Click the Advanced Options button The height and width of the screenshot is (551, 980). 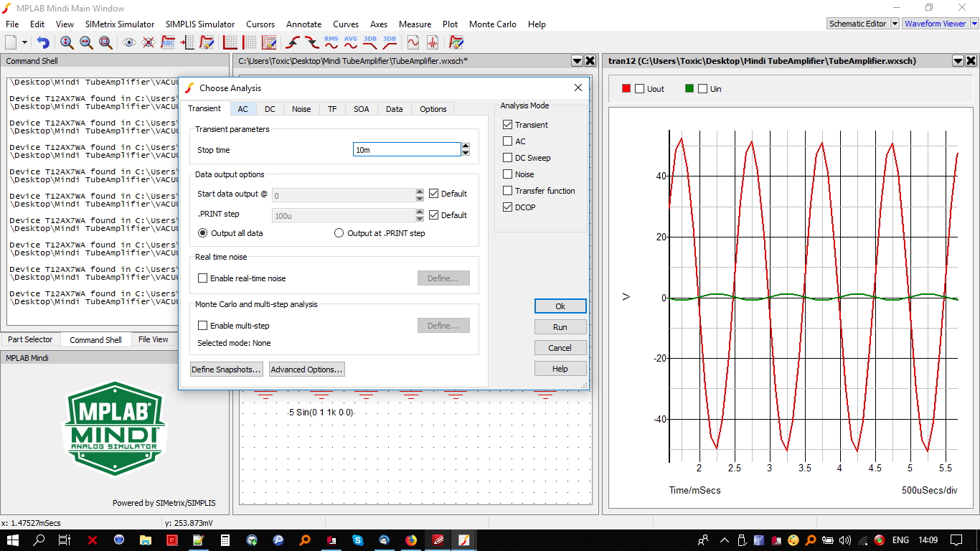click(x=307, y=369)
